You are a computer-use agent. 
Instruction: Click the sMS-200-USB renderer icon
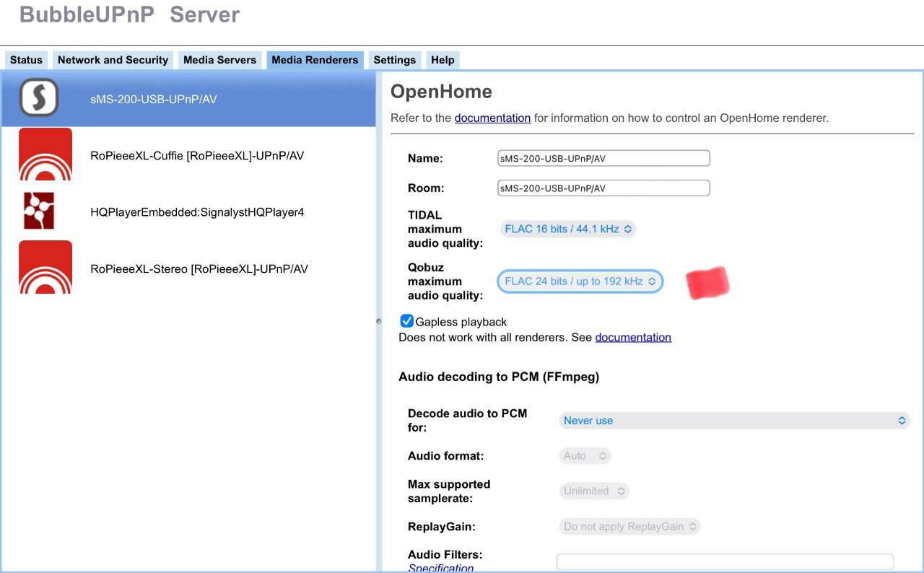point(39,97)
